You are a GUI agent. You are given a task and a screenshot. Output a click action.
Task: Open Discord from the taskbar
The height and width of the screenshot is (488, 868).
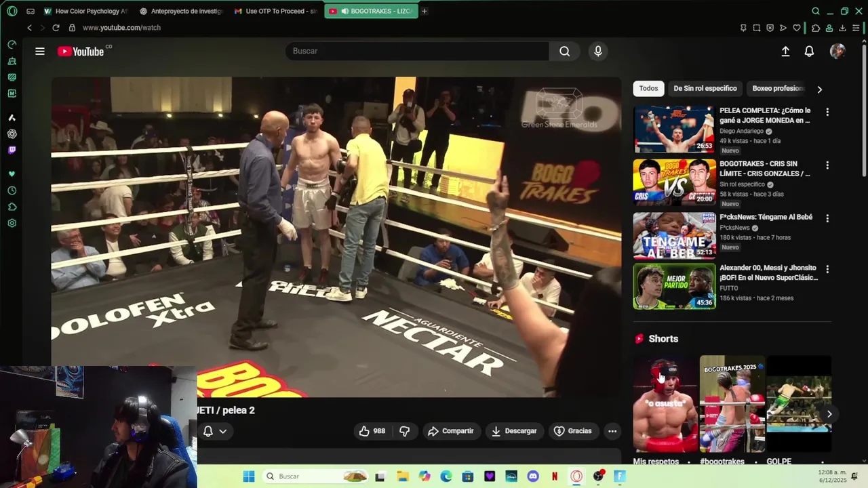click(532, 476)
